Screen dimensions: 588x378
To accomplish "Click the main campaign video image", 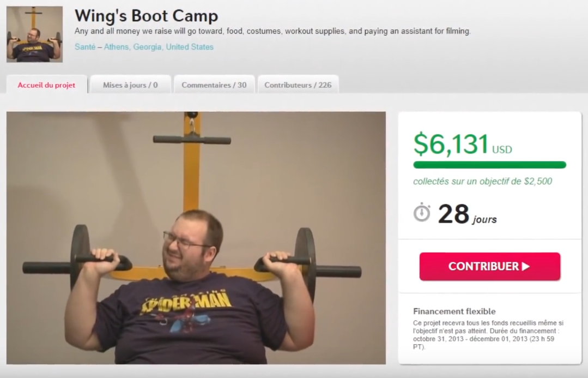I will pos(196,238).
